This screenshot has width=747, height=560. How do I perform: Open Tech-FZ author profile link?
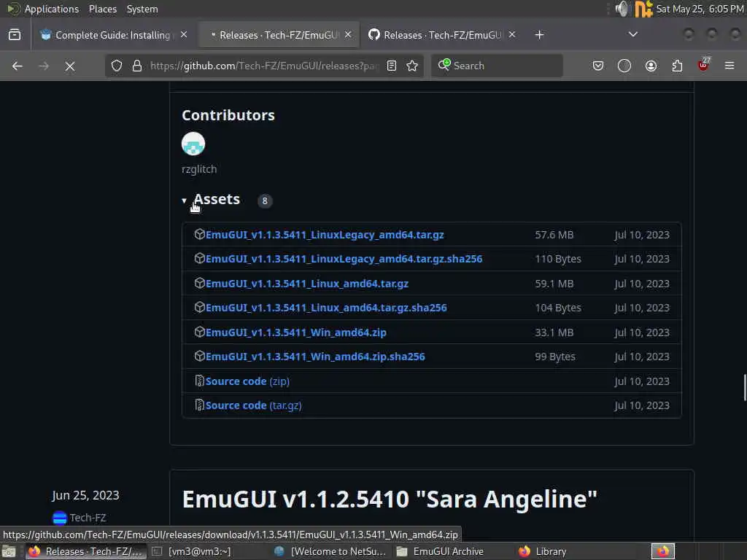click(x=88, y=518)
